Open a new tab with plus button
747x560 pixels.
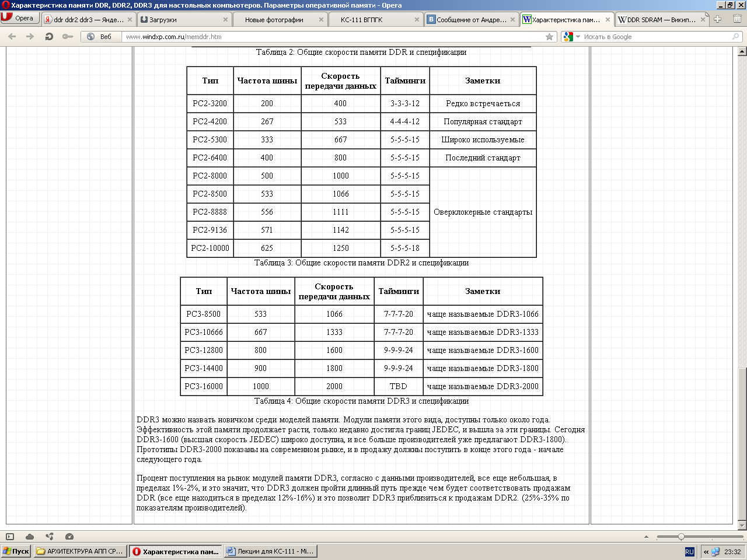[718, 19]
